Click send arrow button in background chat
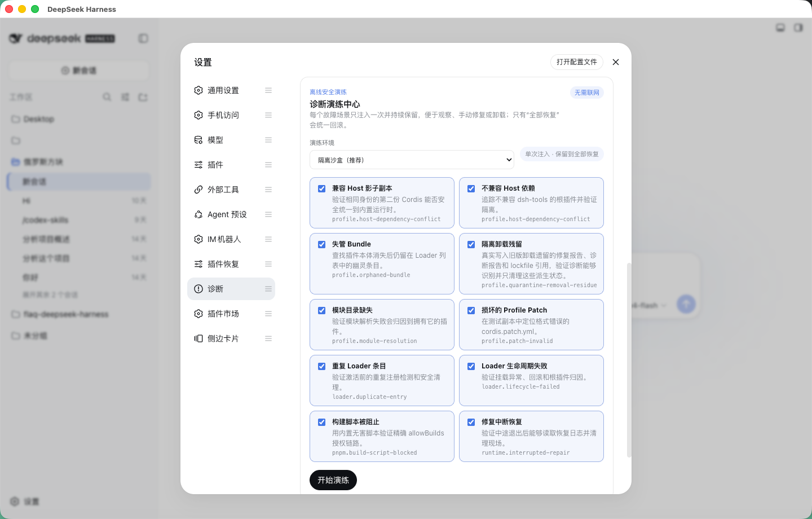Viewport: 812px width, 519px height. 686,305
